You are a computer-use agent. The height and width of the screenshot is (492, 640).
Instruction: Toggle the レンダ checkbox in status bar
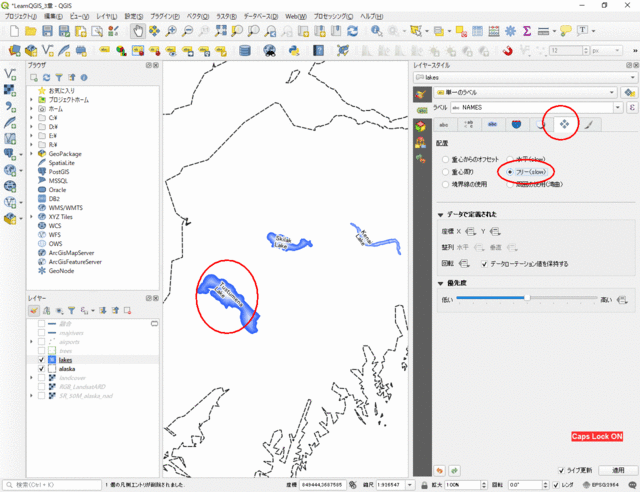556,485
